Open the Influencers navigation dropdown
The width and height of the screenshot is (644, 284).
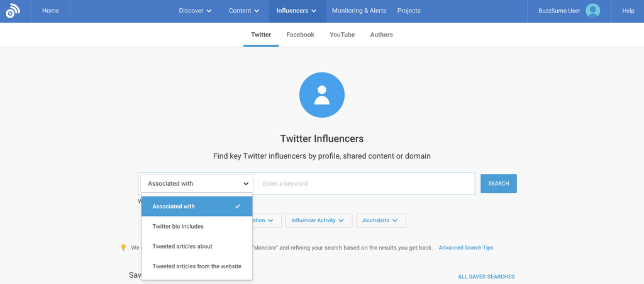296,11
